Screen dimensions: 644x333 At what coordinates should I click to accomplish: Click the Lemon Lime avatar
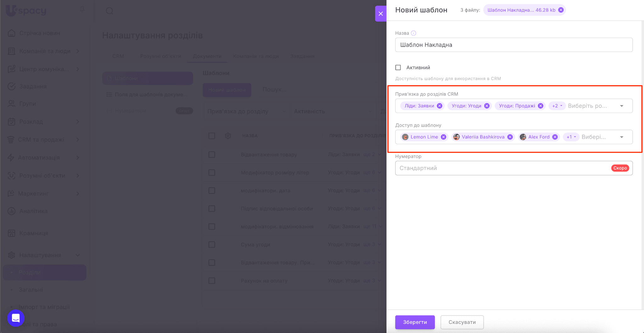point(405,137)
